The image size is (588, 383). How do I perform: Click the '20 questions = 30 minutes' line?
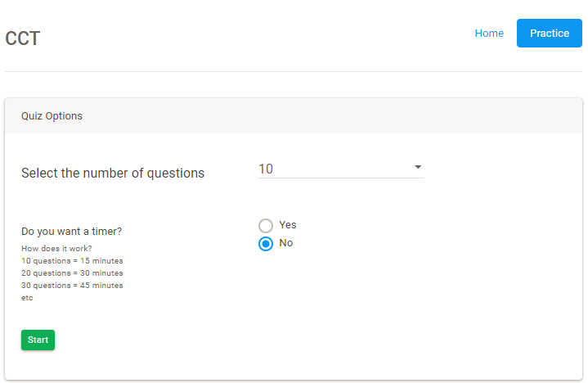72,273
